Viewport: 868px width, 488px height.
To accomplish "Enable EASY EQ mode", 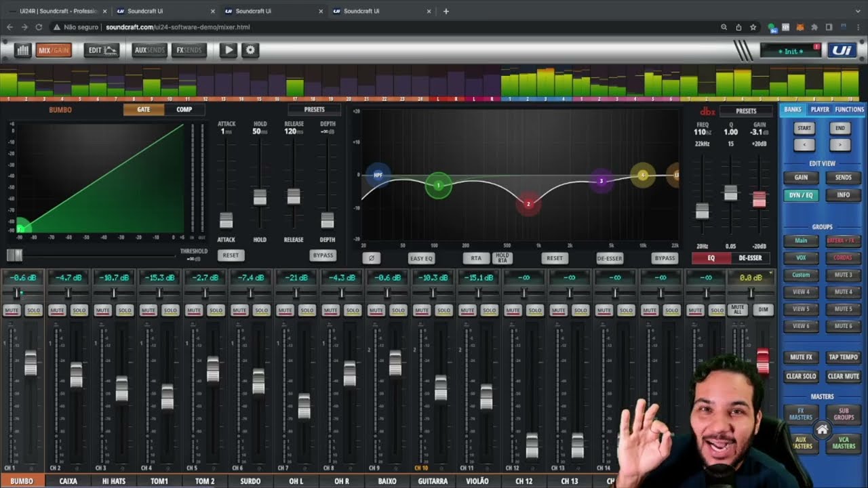I will [421, 258].
